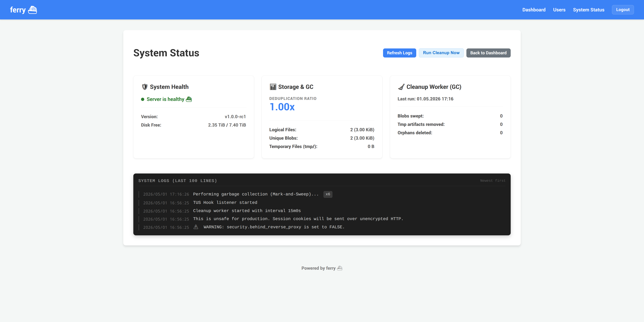The image size is (644, 322).
Task: Click the shield icon beside System Health
Action: tap(145, 87)
